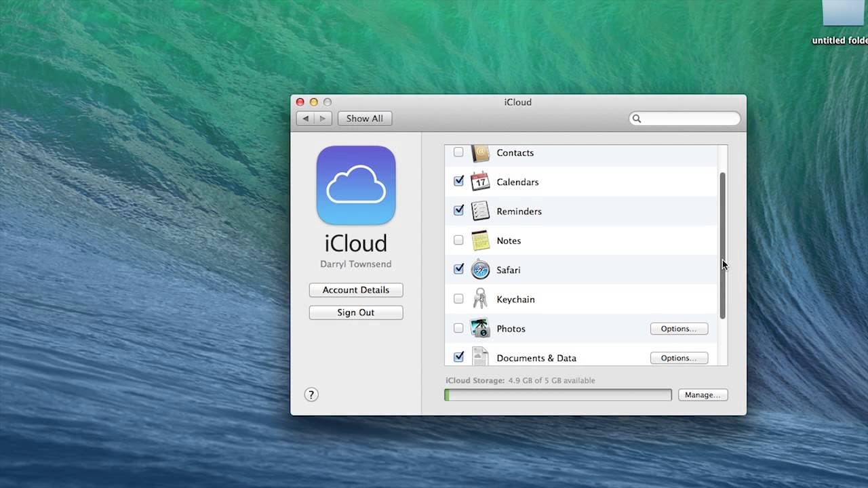868x488 pixels.
Task: Enable the Notes checkbox
Action: pos(458,241)
